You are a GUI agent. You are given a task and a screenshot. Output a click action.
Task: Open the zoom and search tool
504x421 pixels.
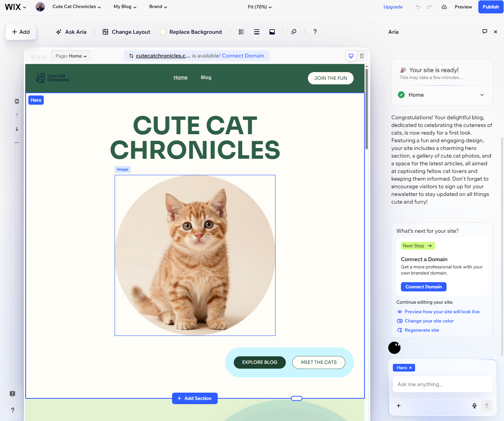(293, 32)
